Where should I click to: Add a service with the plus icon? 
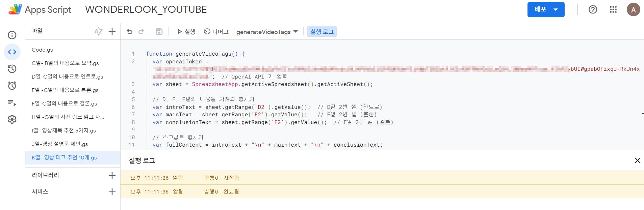click(x=112, y=192)
